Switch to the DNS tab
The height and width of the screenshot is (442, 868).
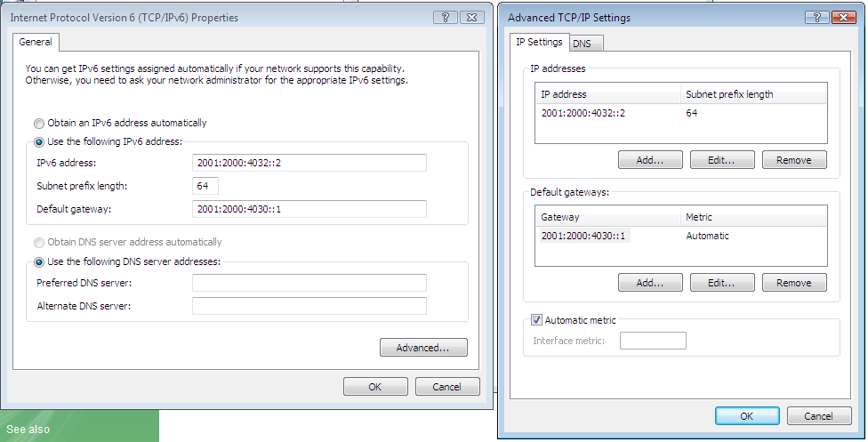coord(587,44)
